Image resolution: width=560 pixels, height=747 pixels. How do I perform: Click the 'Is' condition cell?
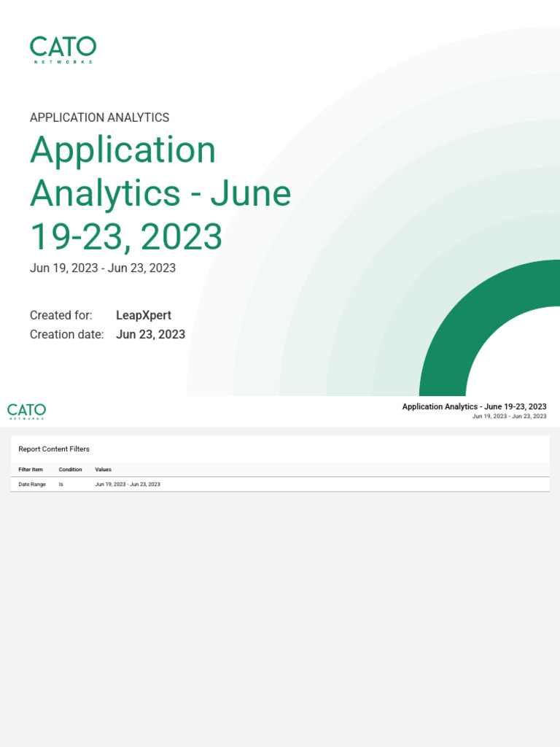tap(61, 484)
